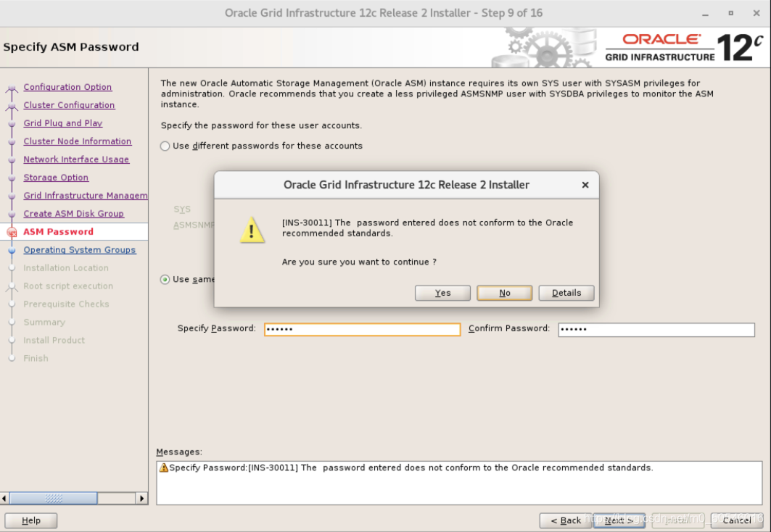Click the Help button
771x532 pixels.
click(31, 520)
